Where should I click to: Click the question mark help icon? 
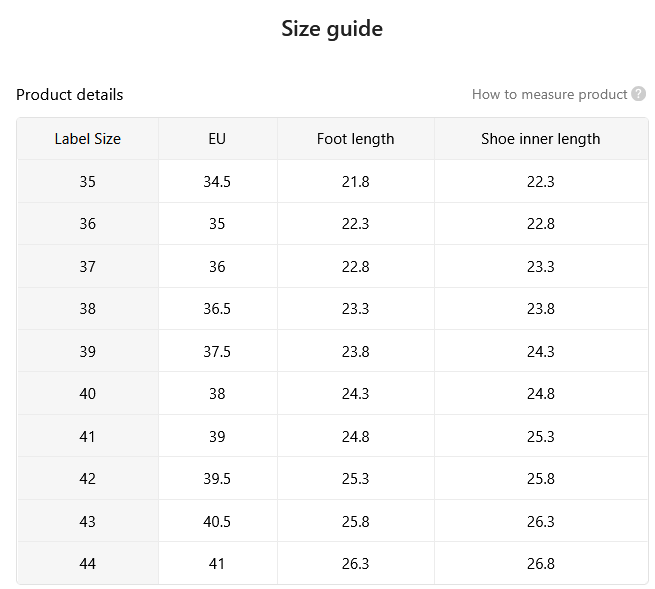coord(638,94)
